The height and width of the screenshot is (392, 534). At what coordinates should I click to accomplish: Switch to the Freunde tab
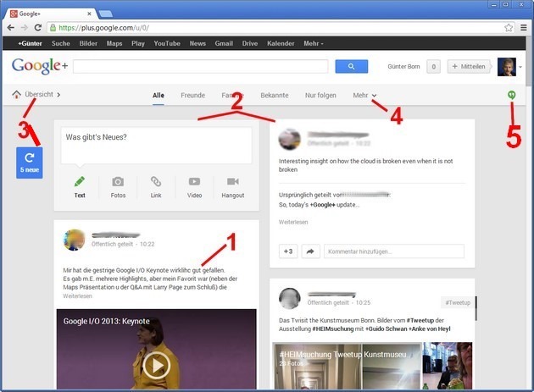192,96
